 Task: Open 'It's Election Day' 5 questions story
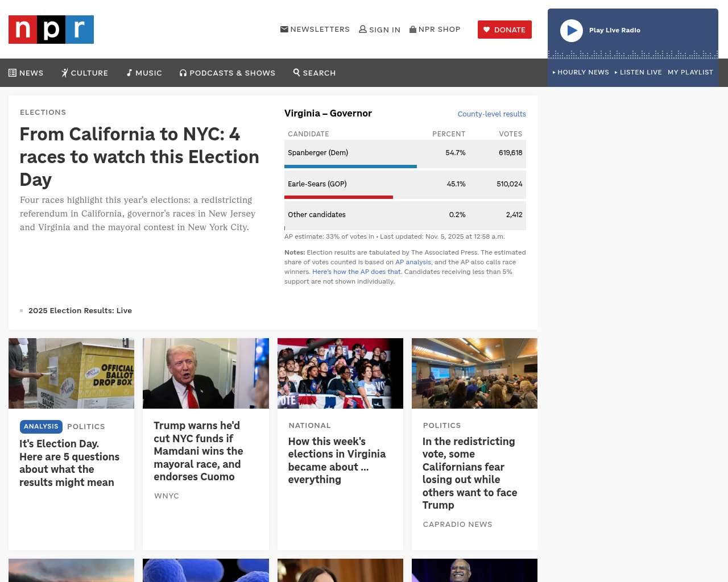pyautogui.click(x=69, y=463)
